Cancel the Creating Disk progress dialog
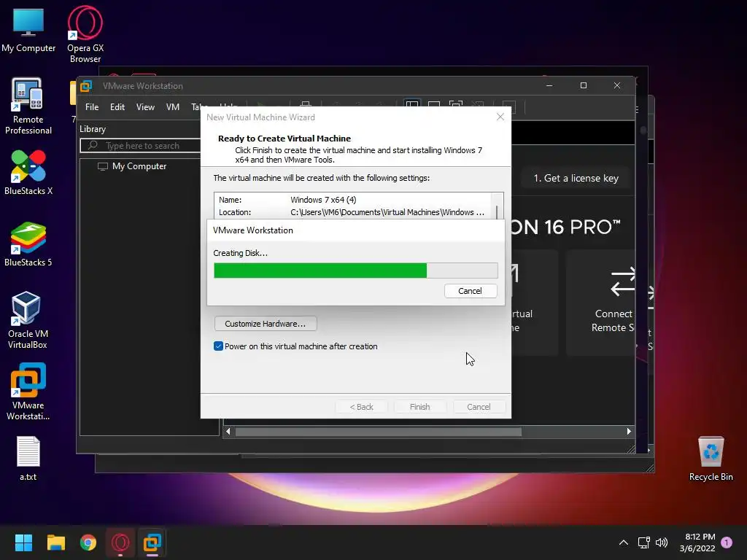This screenshot has width=747, height=560. click(471, 291)
